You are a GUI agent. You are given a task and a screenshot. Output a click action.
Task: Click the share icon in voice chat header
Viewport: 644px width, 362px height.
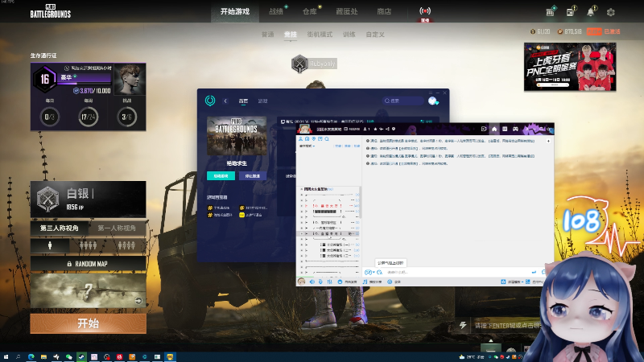[x=387, y=129]
